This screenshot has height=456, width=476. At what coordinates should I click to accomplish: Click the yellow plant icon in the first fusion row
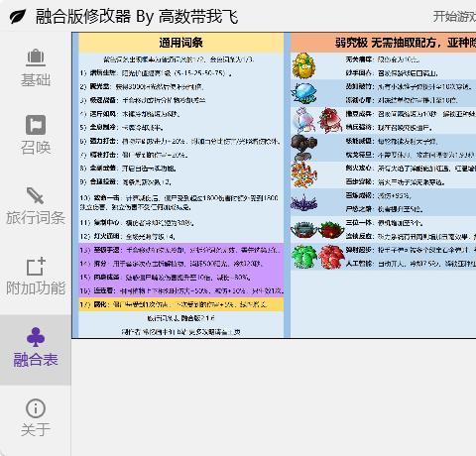(303, 65)
